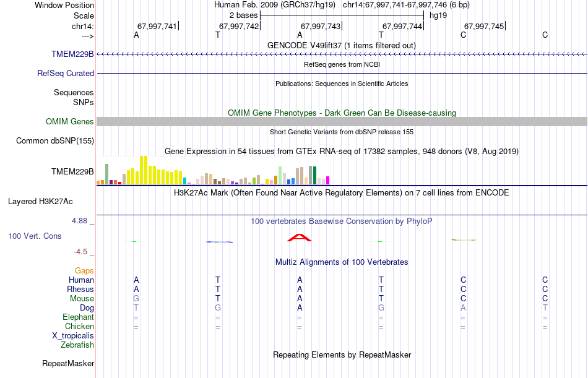Viewport: 588px width, 378px height.
Task: Click the Gaps row label
Action: pos(84,271)
